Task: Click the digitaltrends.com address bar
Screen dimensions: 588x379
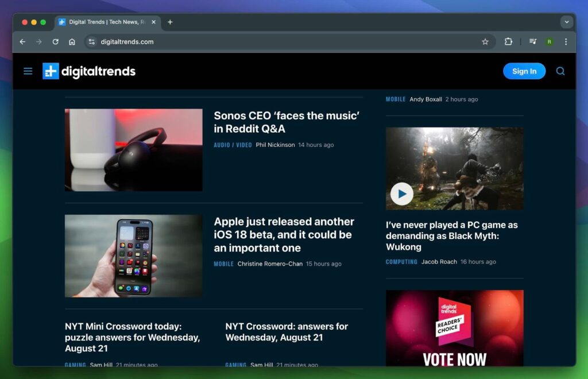Action: coord(289,41)
